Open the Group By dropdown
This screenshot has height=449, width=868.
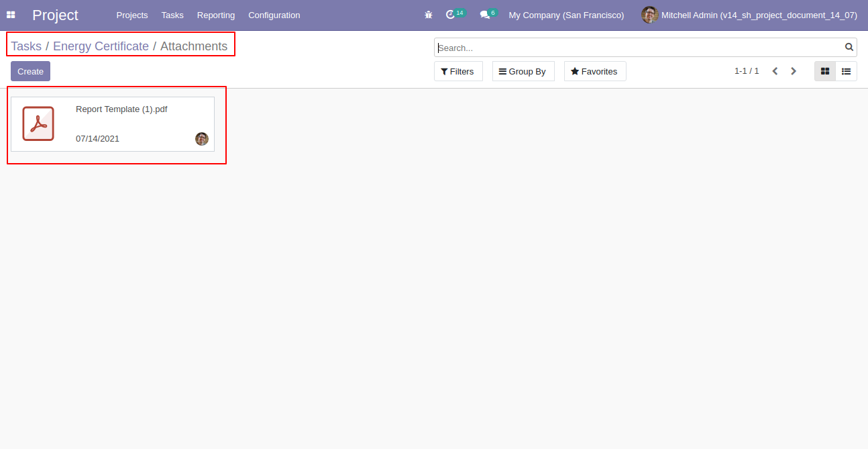click(x=523, y=71)
